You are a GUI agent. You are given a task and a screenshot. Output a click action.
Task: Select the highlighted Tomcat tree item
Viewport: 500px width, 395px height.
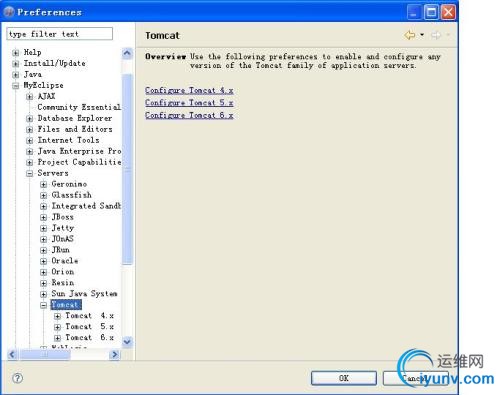(66, 305)
